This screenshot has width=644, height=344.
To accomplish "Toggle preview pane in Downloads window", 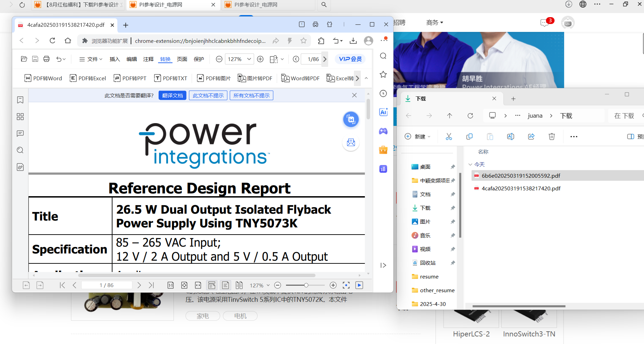I will pyautogui.click(x=635, y=137).
